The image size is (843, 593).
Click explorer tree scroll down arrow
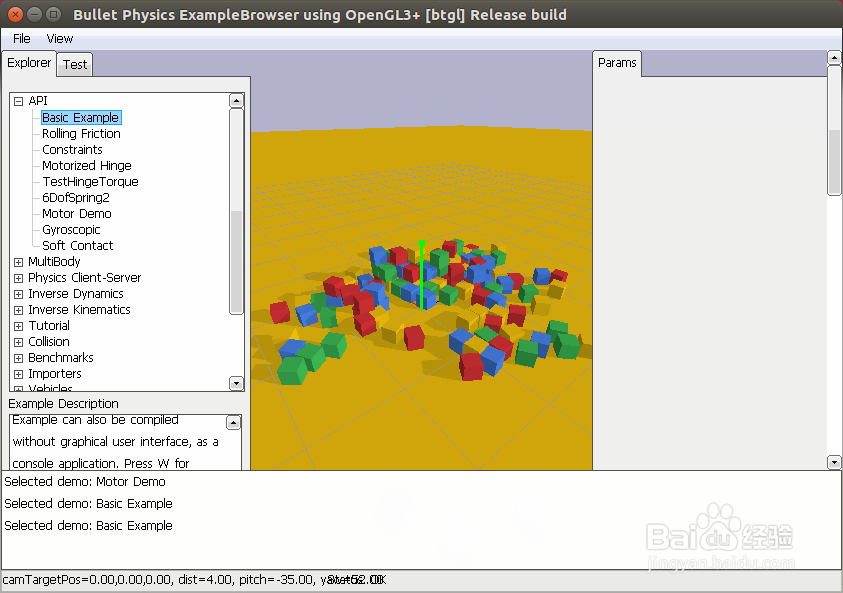point(237,383)
